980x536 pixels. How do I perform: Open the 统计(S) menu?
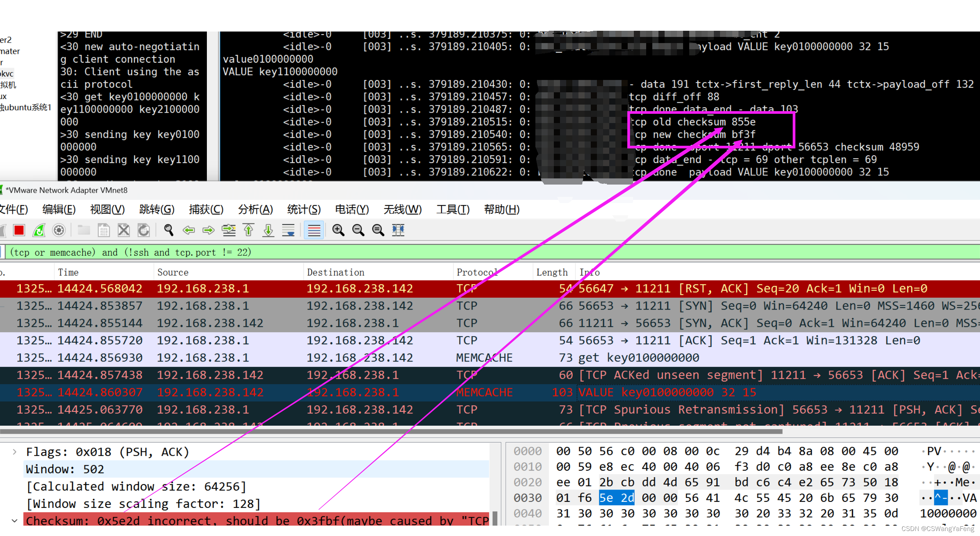point(303,210)
